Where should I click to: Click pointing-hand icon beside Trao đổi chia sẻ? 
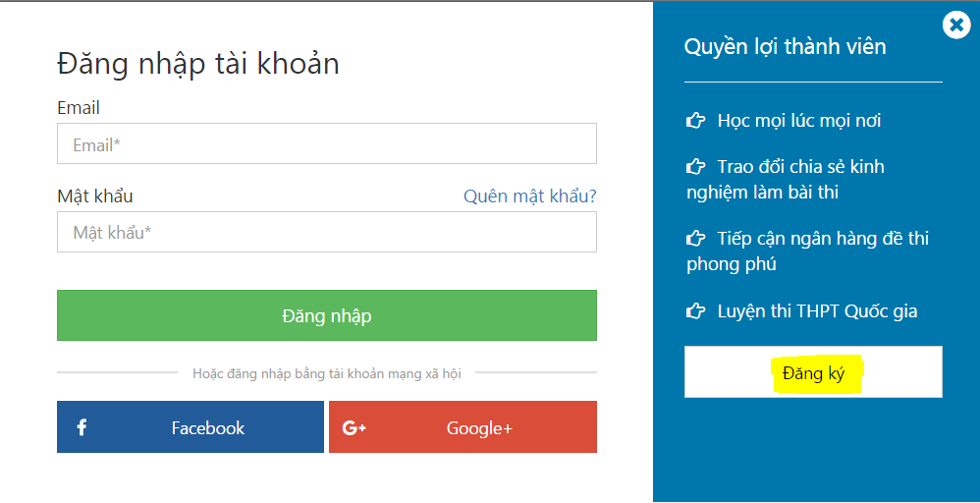pyautogui.click(x=695, y=167)
